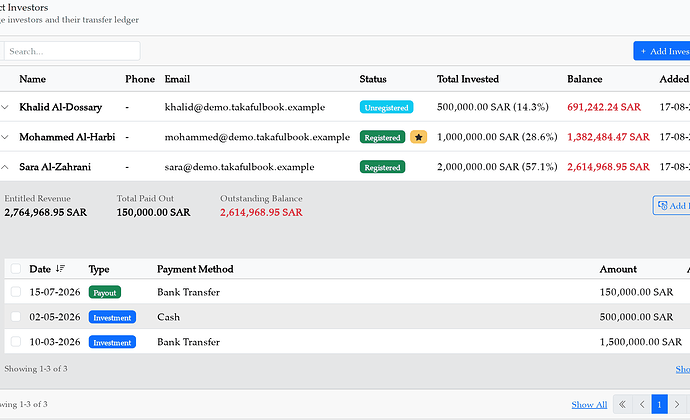The image size is (690, 420).
Task: Click Bank Transfer in the Payout row
Action: pyautogui.click(x=188, y=292)
